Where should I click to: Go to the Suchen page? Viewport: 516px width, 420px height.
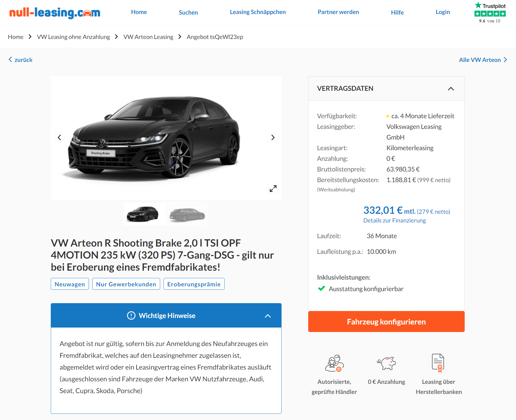pyautogui.click(x=188, y=13)
